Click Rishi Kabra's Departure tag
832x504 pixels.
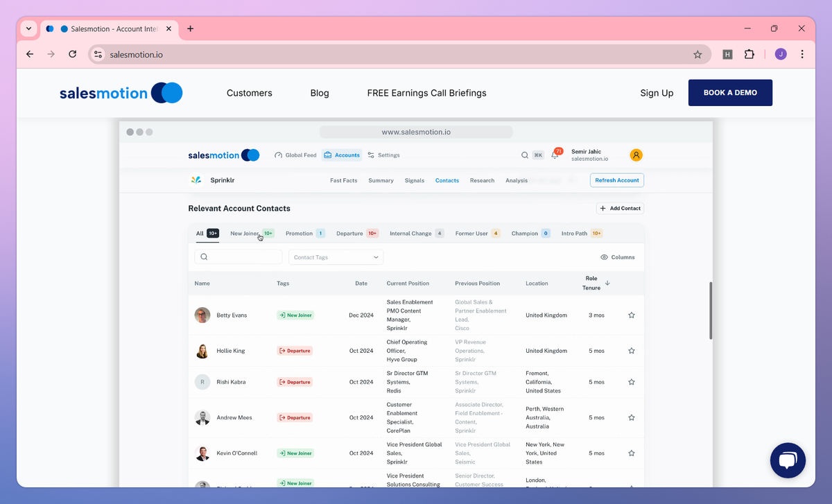(x=295, y=382)
